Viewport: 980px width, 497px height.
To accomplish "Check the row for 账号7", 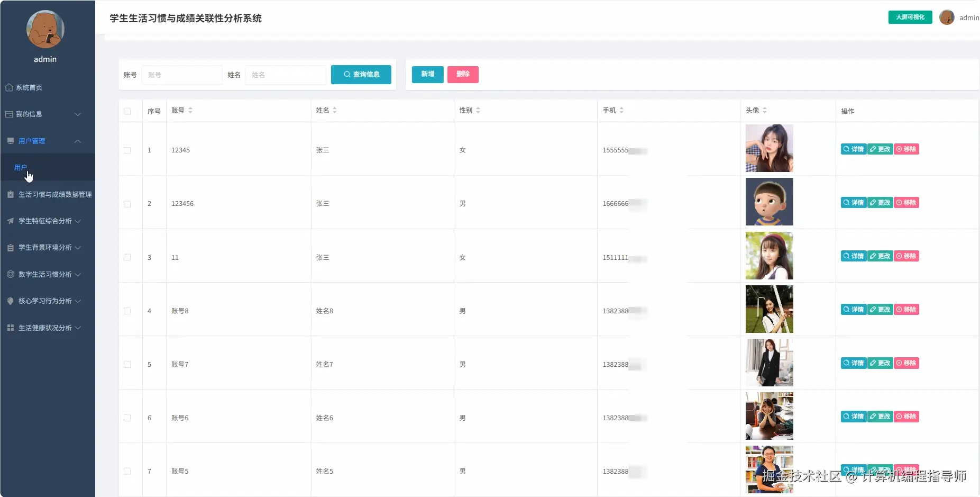I will pyautogui.click(x=127, y=364).
